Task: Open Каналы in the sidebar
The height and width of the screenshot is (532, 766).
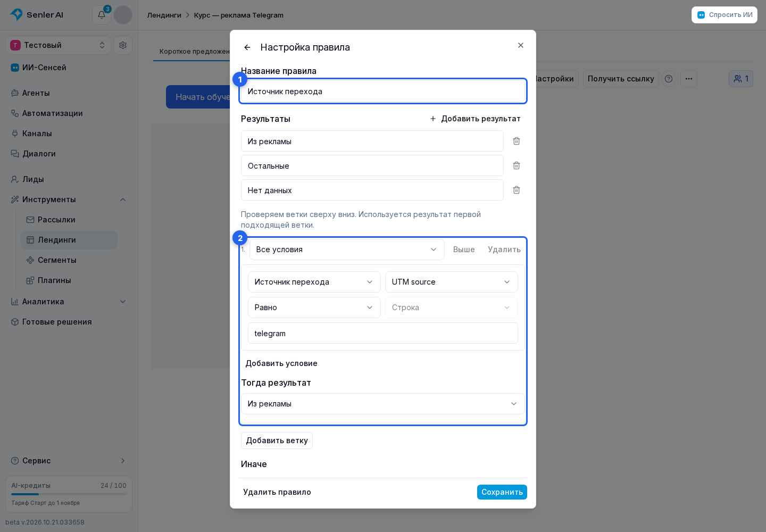Action: [69, 134]
